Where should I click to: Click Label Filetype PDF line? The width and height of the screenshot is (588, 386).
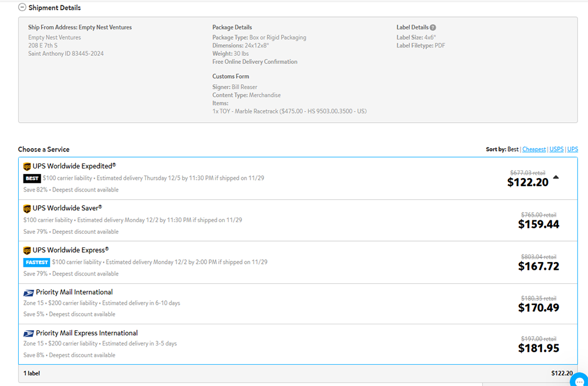[x=421, y=46]
